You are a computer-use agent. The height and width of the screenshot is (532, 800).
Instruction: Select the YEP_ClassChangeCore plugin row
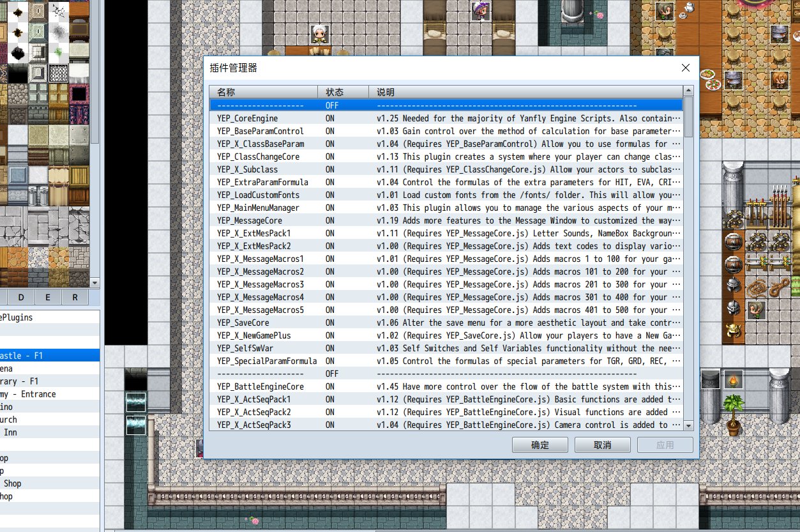[x=446, y=156]
